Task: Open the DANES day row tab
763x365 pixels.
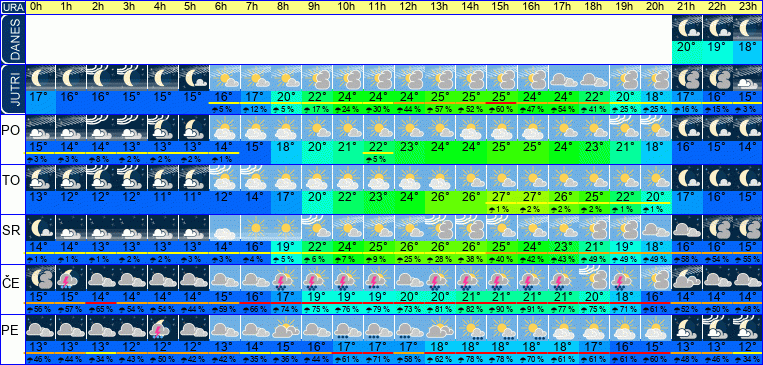Action: [13, 39]
